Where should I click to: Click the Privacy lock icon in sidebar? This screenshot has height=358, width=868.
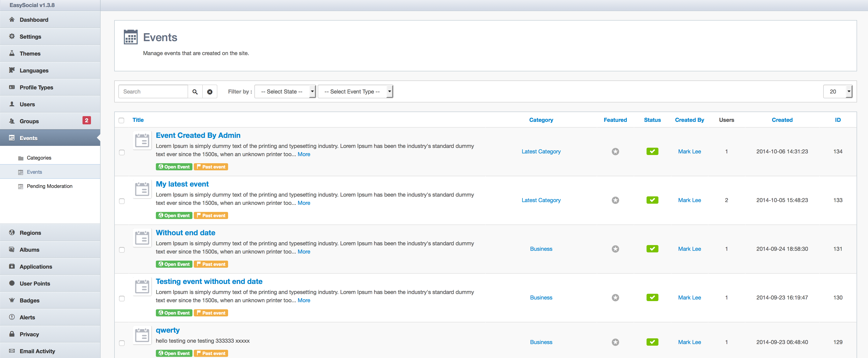point(12,334)
